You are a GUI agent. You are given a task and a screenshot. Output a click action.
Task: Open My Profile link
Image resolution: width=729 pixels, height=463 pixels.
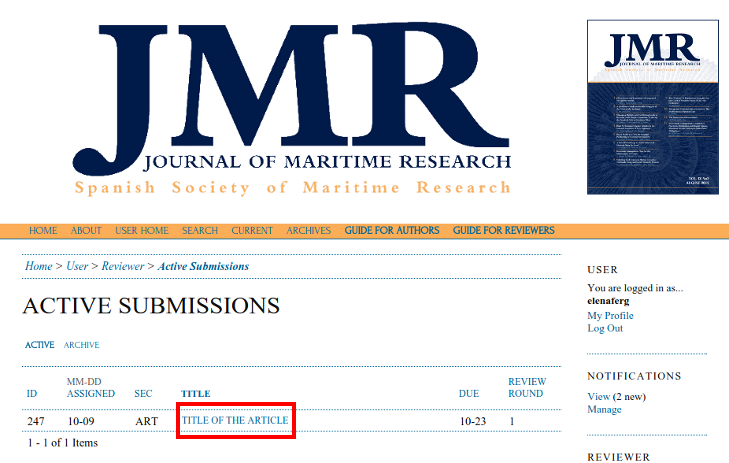pos(610,316)
